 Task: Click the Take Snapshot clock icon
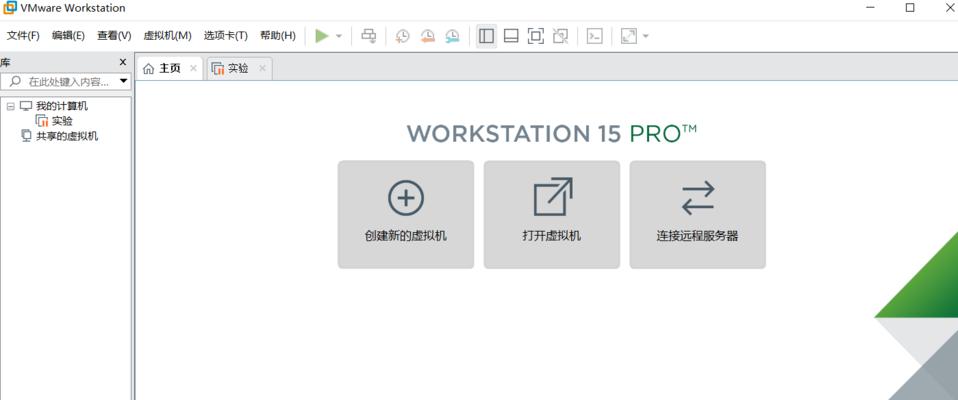402,36
